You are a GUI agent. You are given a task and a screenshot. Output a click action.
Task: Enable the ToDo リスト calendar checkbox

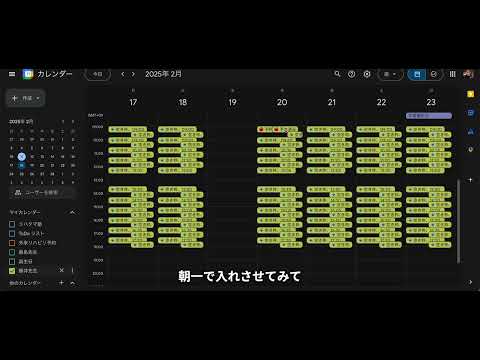click(x=12, y=233)
